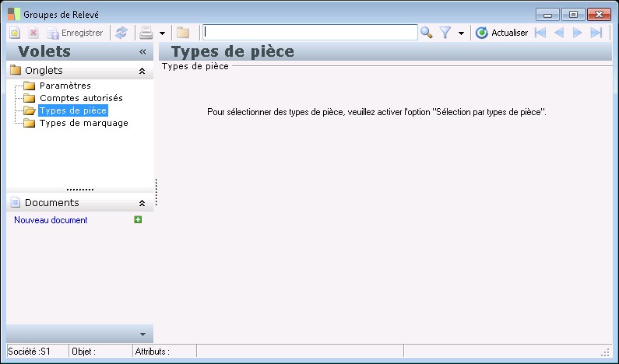
Task: Click the filter funnel icon
Action: [445, 33]
